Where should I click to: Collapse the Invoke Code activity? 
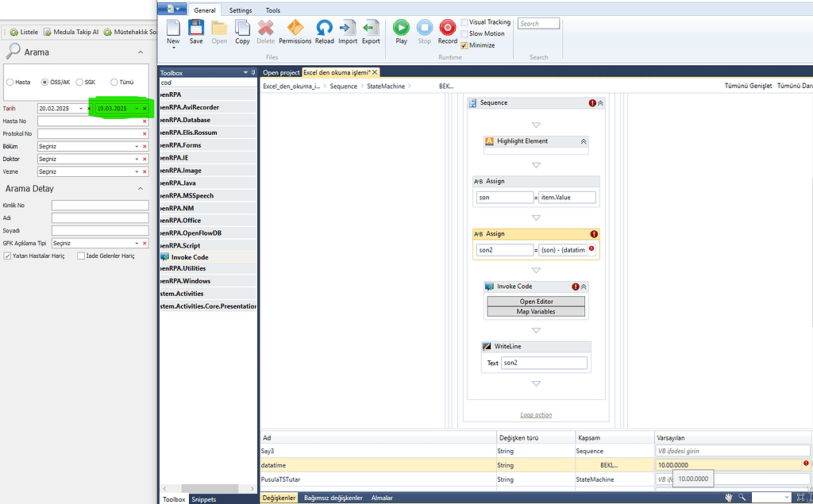pyautogui.click(x=584, y=287)
